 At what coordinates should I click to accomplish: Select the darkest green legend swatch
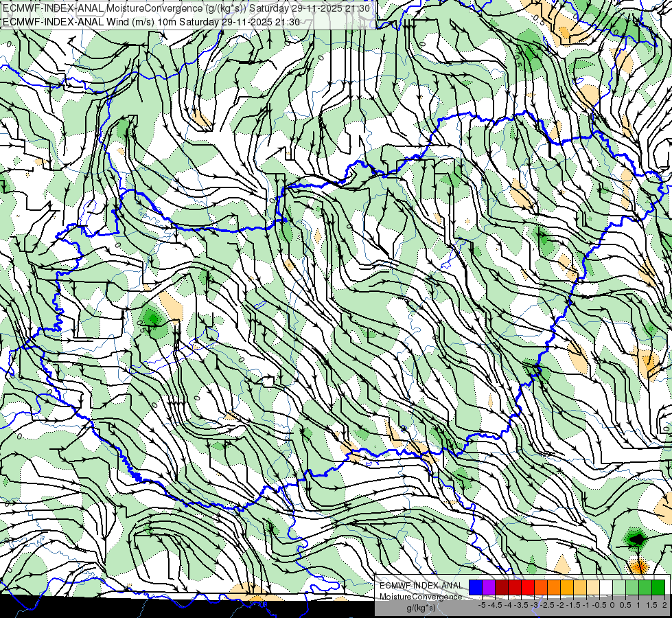click(658, 587)
